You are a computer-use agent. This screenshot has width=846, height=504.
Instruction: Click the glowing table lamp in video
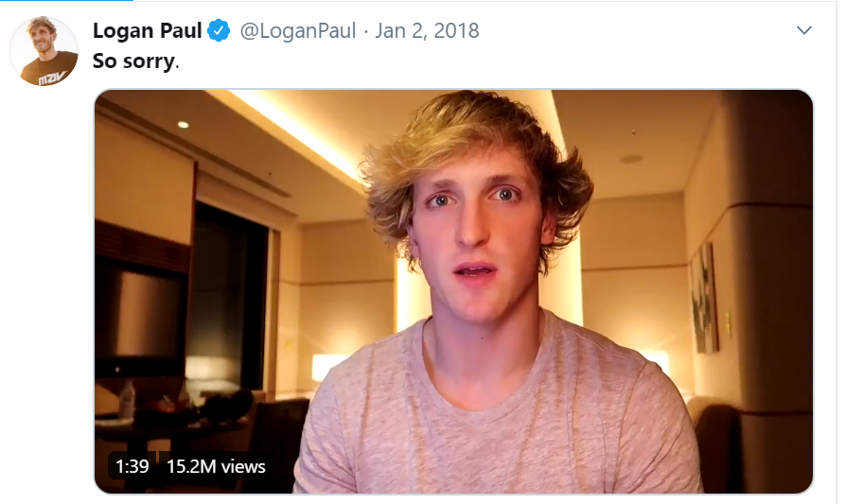pos(327,367)
